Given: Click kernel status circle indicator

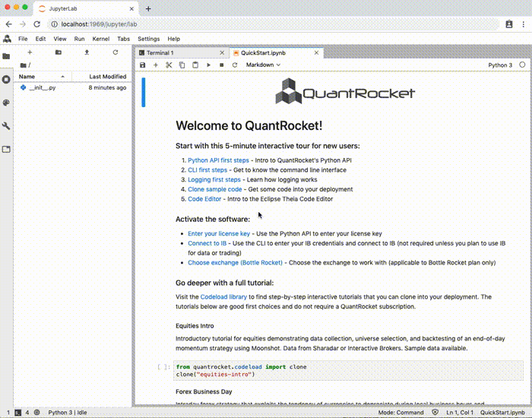Looking at the screenshot, I should pyautogui.click(x=522, y=65).
